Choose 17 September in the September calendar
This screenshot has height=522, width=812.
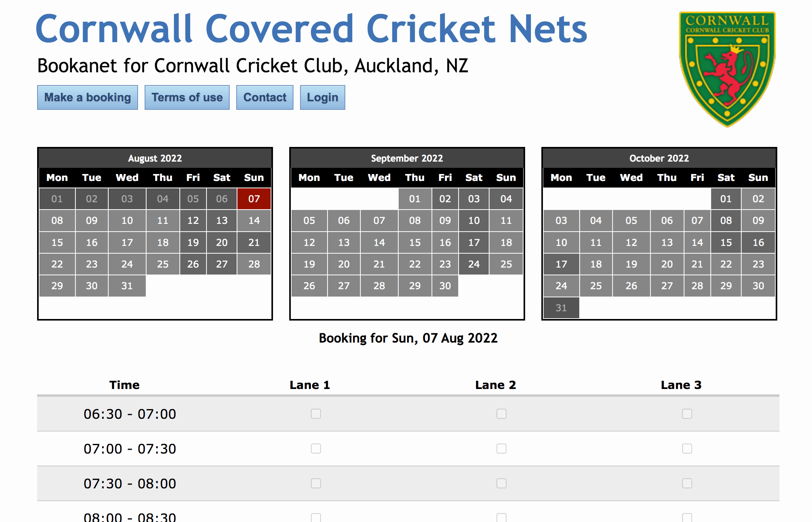point(474,242)
